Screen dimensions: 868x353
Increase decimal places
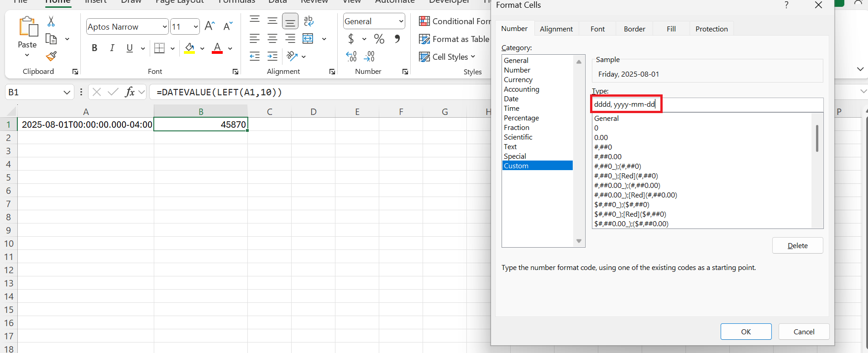(x=351, y=57)
